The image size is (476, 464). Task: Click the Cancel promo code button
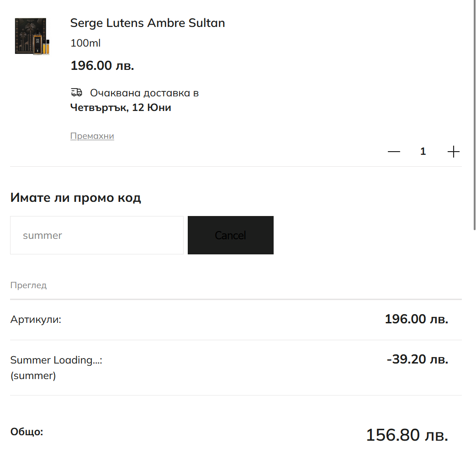tap(230, 235)
